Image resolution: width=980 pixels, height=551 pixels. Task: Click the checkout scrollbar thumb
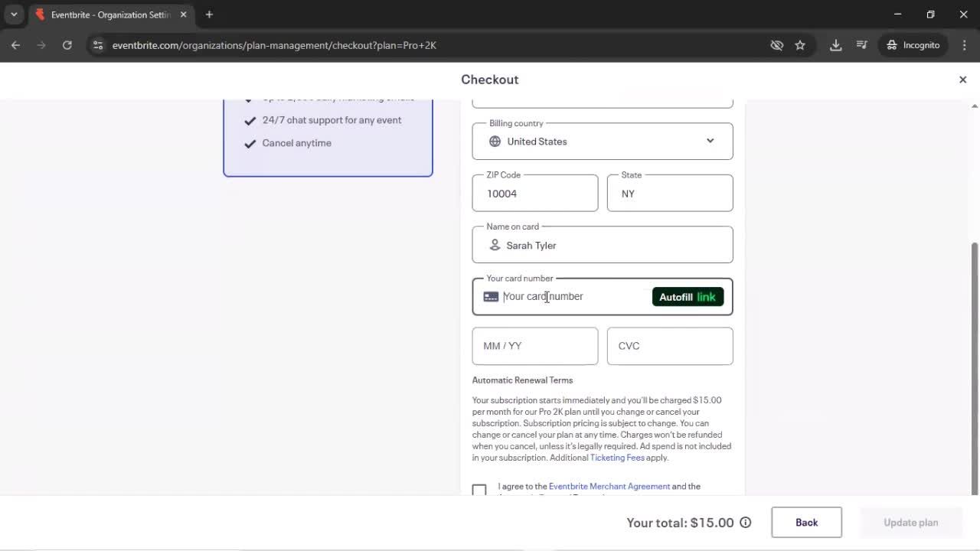pos(974,368)
